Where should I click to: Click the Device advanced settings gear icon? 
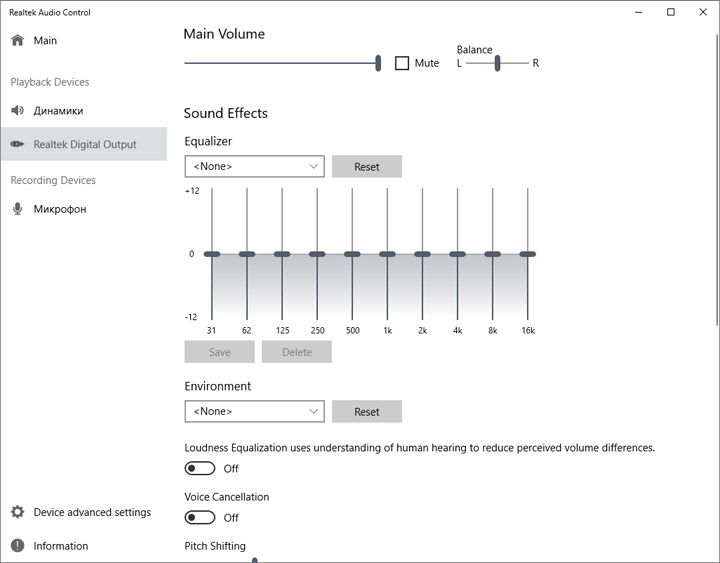(17, 512)
